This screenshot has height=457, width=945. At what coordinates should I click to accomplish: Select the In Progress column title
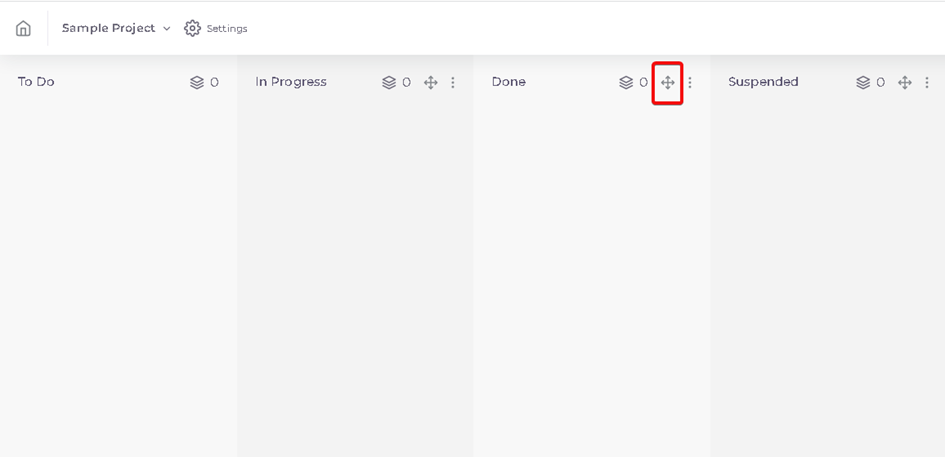pyautogui.click(x=290, y=82)
